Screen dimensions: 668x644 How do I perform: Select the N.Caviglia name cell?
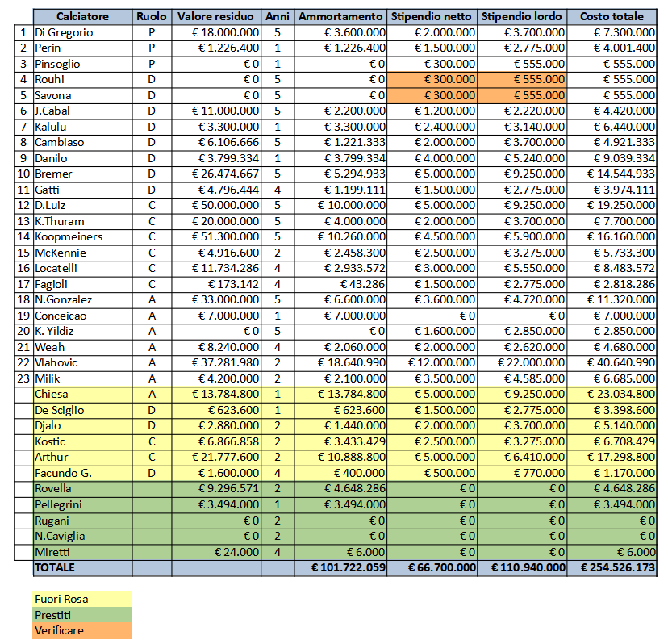click(x=82, y=536)
